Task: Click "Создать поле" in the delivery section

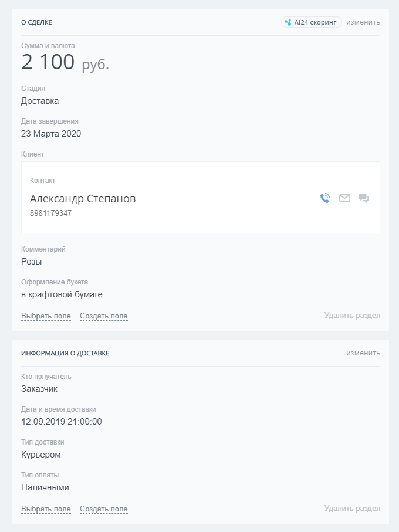Action: pyautogui.click(x=103, y=509)
